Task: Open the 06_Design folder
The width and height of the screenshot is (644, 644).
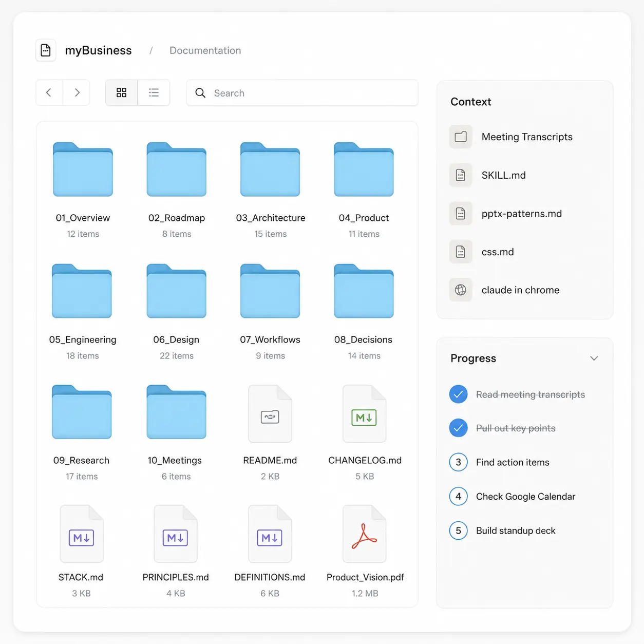Action: pyautogui.click(x=177, y=291)
